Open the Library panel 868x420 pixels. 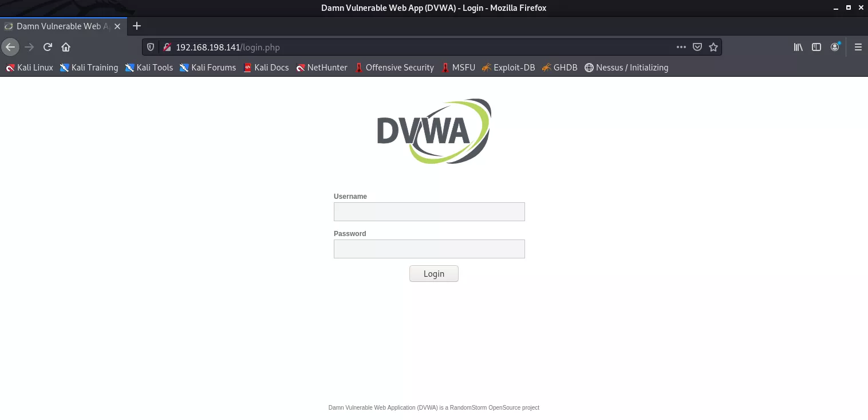coord(798,48)
